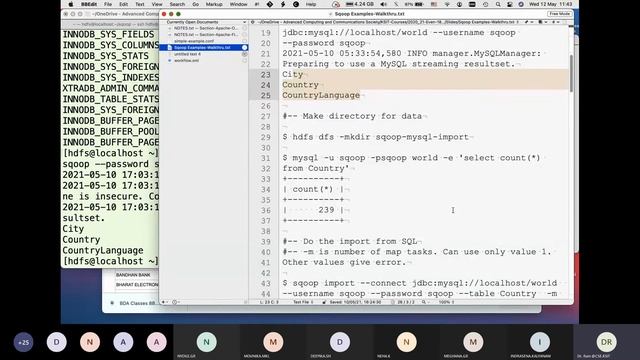Click participant INDRASENA avatar I
This screenshot has width=640, height=360.
click(x=540, y=342)
